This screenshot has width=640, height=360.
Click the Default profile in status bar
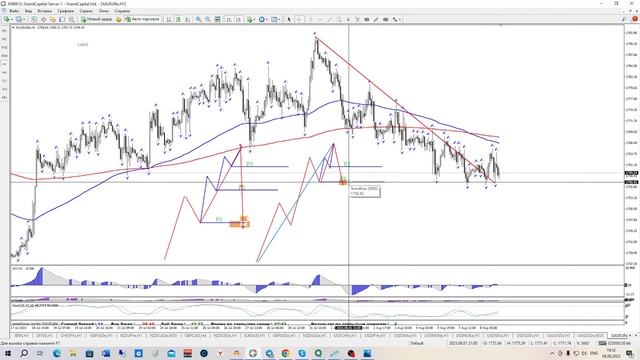point(417,343)
